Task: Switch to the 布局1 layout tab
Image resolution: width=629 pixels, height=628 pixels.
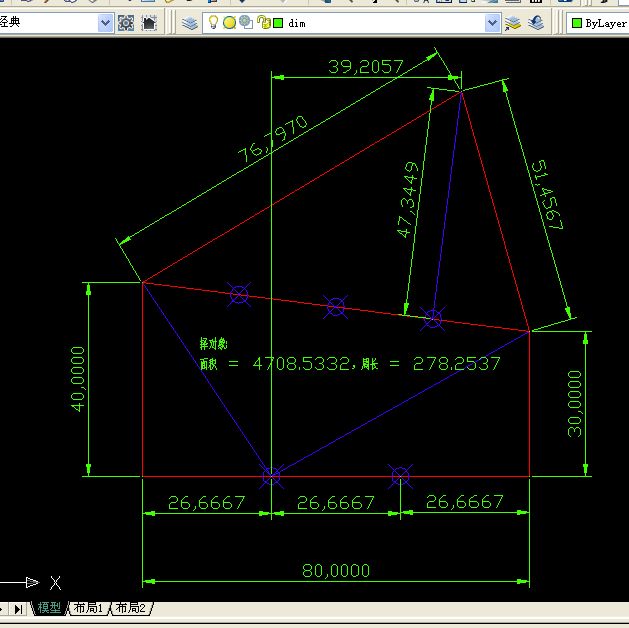Action: tap(88, 608)
